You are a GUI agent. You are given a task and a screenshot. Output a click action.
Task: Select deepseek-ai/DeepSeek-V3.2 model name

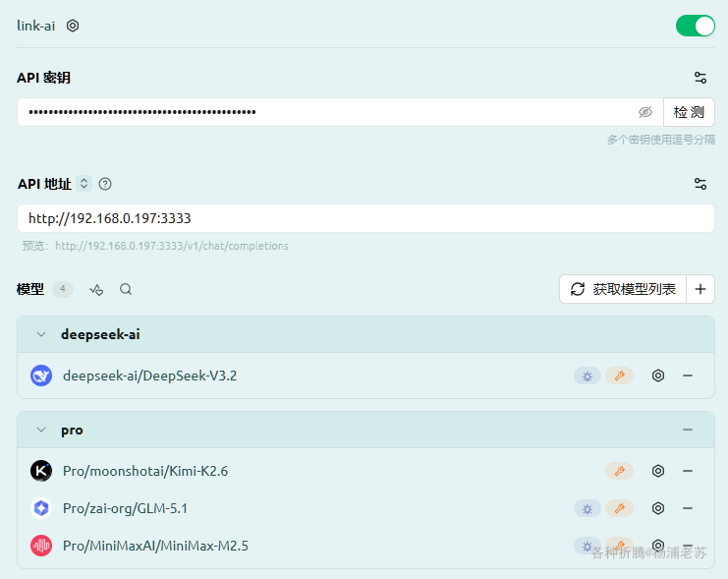pyautogui.click(x=150, y=376)
